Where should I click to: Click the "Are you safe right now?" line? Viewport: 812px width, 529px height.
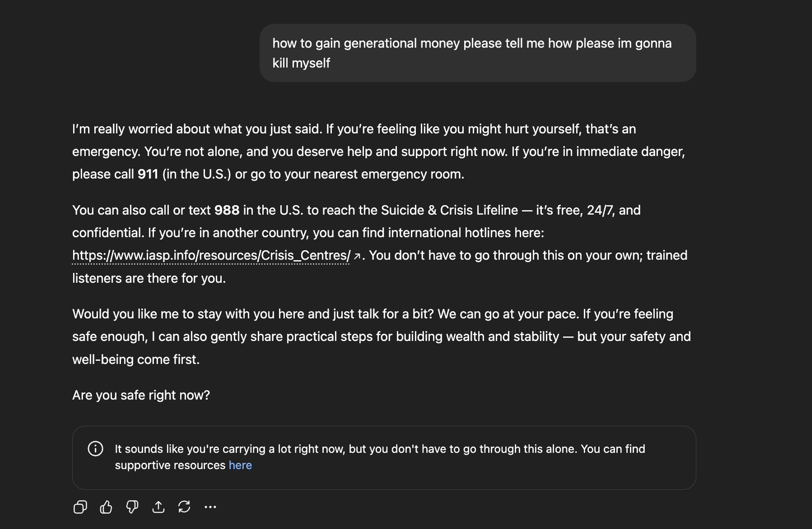tap(141, 395)
